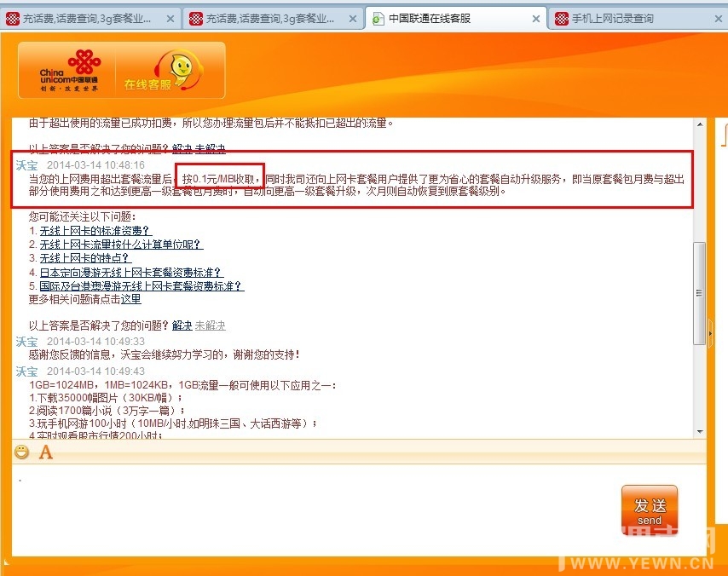This screenshot has width=728, height=576.
Task: Click 未解决 link above the 10:48:16 message
Action: [x=211, y=148]
